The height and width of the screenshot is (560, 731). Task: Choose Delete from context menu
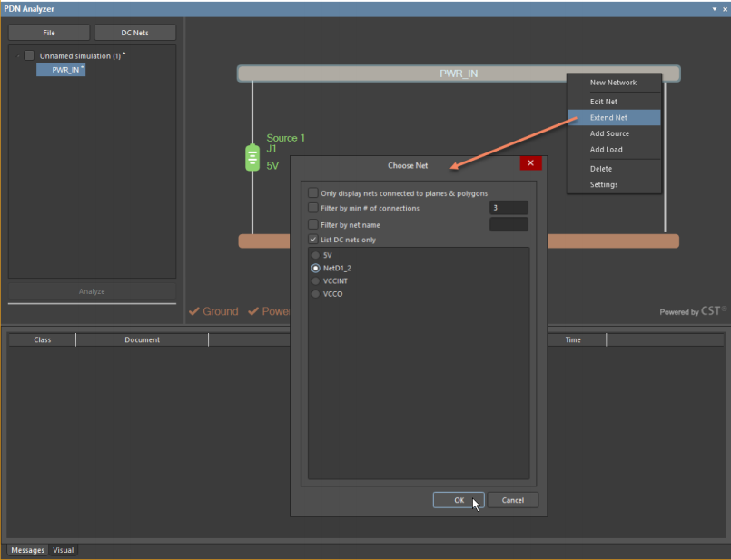click(614, 169)
